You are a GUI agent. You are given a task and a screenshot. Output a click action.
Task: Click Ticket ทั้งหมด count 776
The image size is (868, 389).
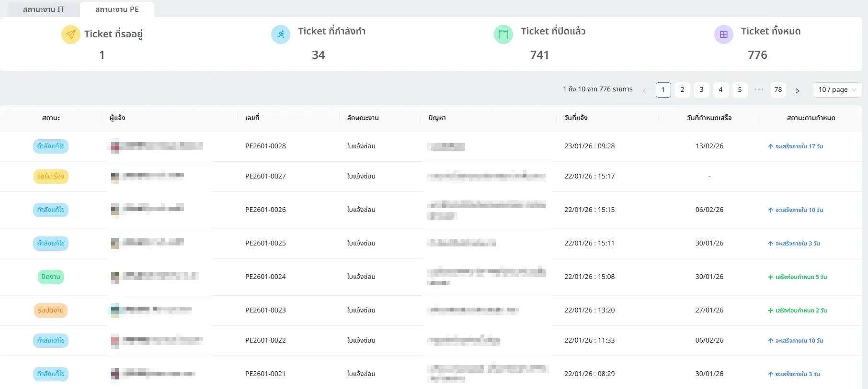click(x=757, y=55)
